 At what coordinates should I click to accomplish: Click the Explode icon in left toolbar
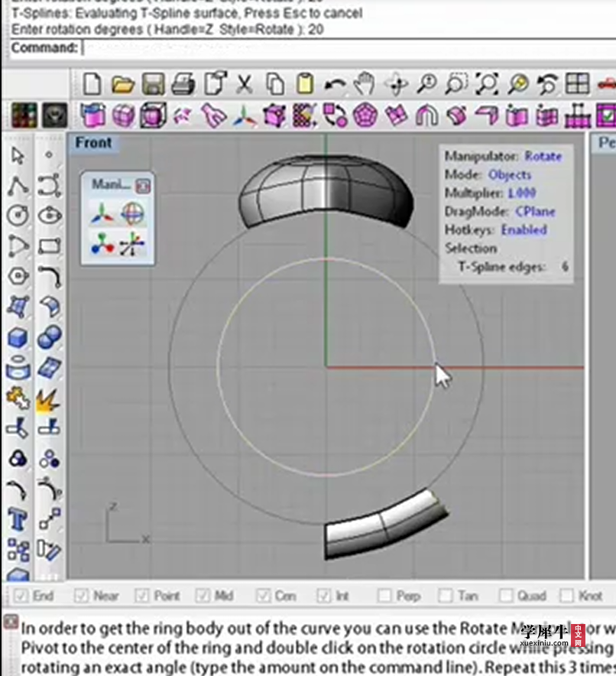coord(48,400)
